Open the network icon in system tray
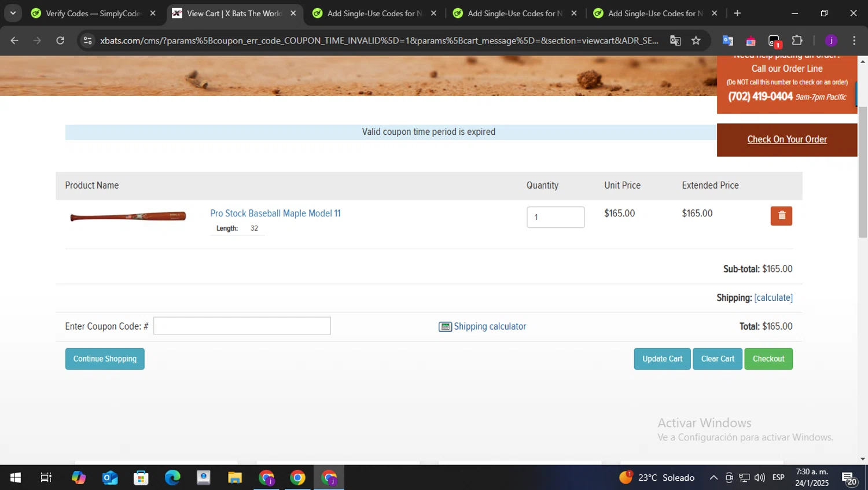Viewport: 868px width, 490px height. [744, 477]
